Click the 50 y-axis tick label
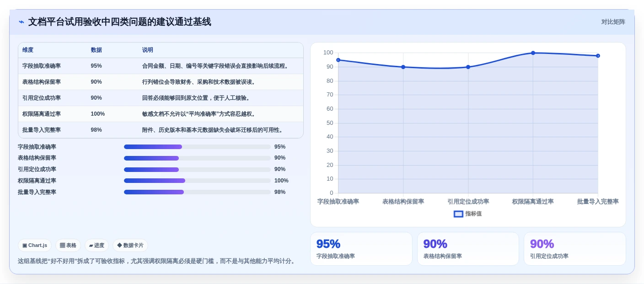Screen dimensions: 644x284 tap(330, 123)
